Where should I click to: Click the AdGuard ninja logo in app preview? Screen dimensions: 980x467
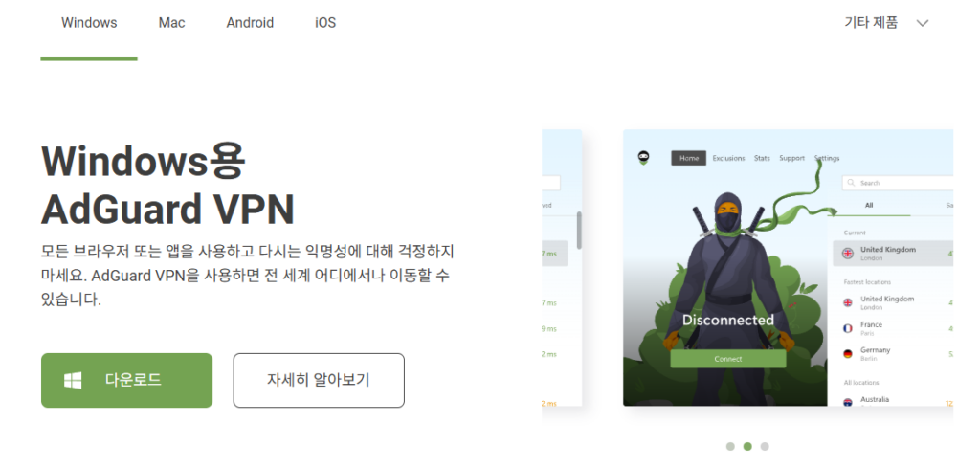tap(643, 158)
